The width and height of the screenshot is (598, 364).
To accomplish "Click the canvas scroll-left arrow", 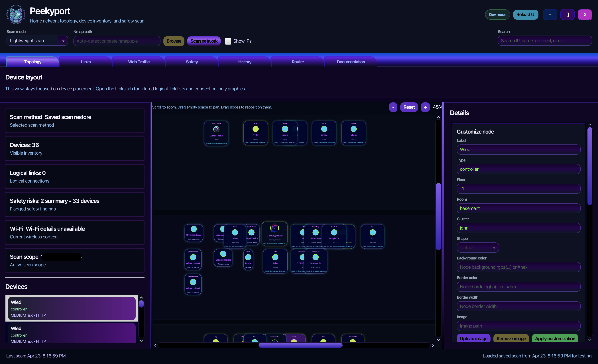I will tap(155, 345).
